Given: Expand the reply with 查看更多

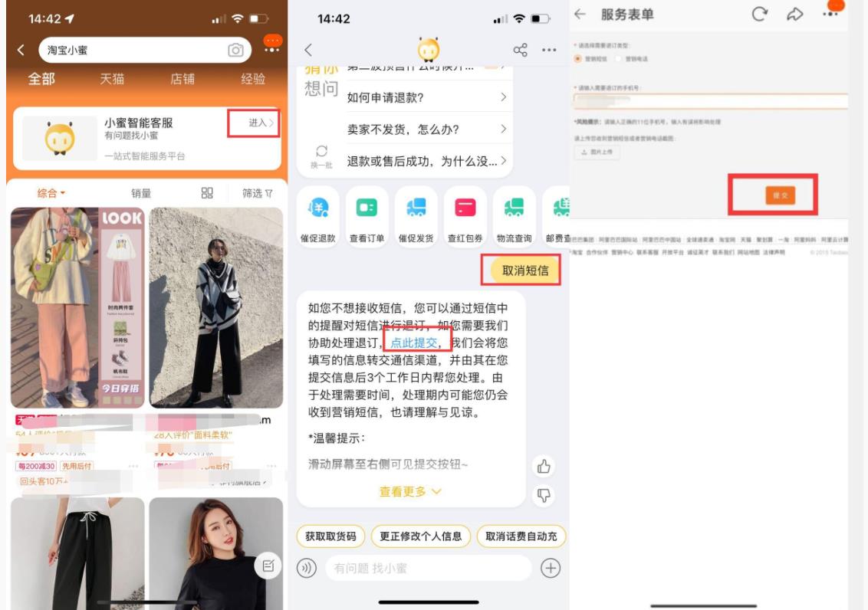Looking at the screenshot, I should [410, 492].
